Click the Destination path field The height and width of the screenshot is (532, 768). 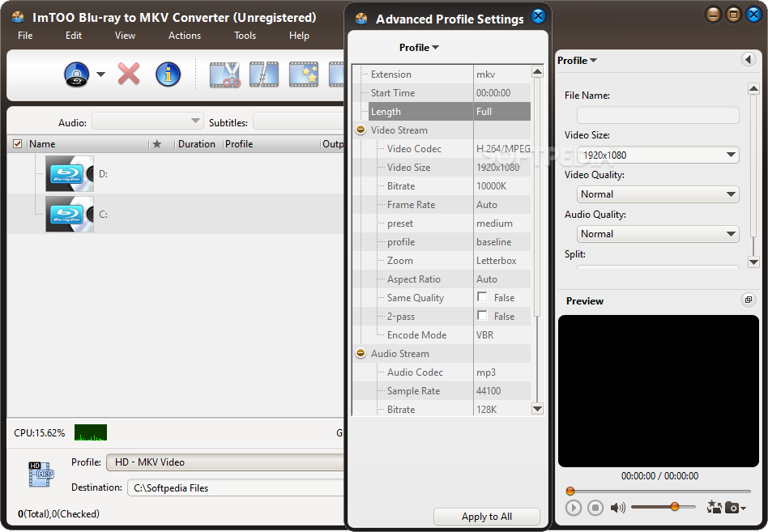pos(236,488)
